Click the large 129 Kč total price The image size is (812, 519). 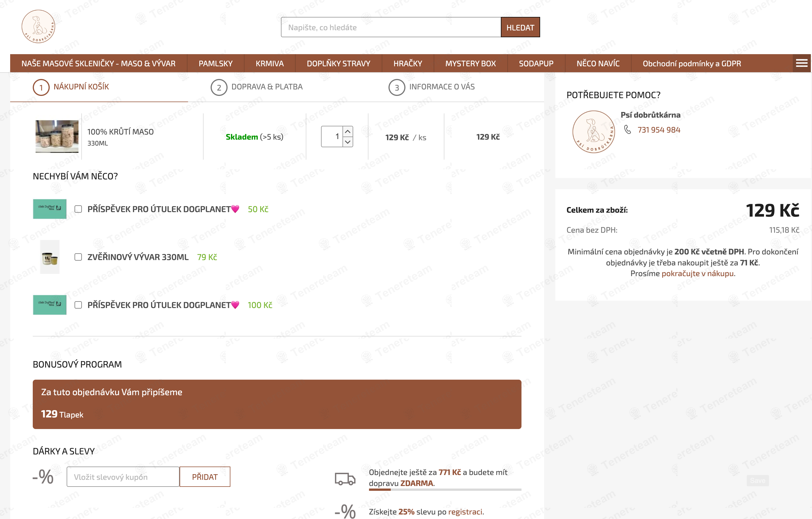pyautogui.click(x=772, y=210)
